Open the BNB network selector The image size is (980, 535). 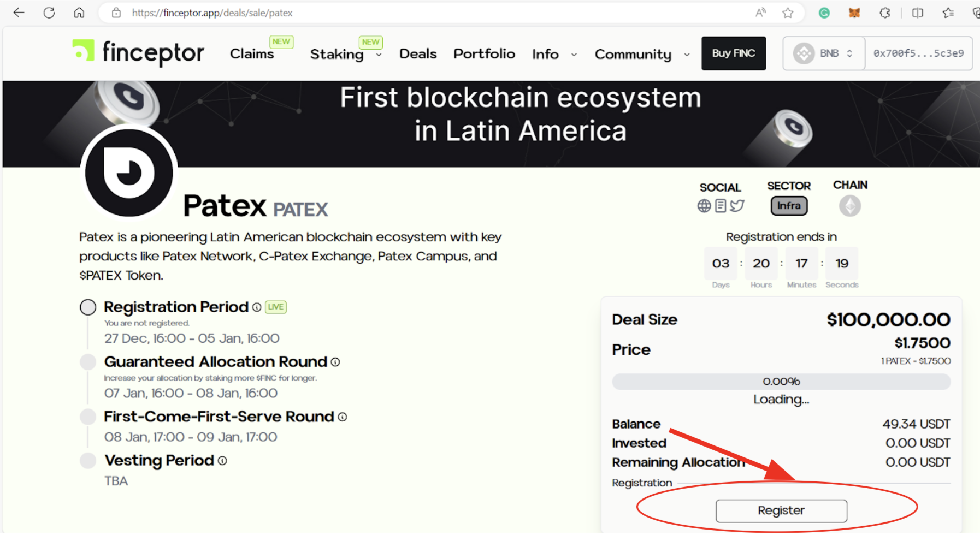824,53
